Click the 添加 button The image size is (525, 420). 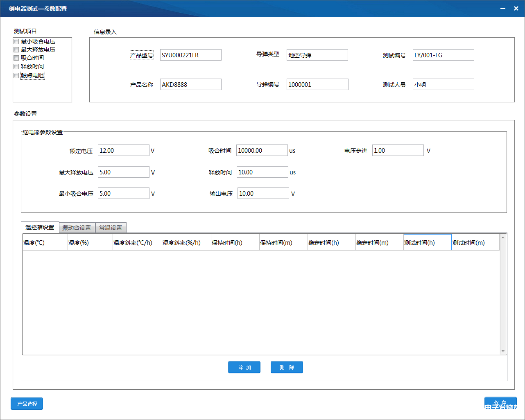point(244,367)
